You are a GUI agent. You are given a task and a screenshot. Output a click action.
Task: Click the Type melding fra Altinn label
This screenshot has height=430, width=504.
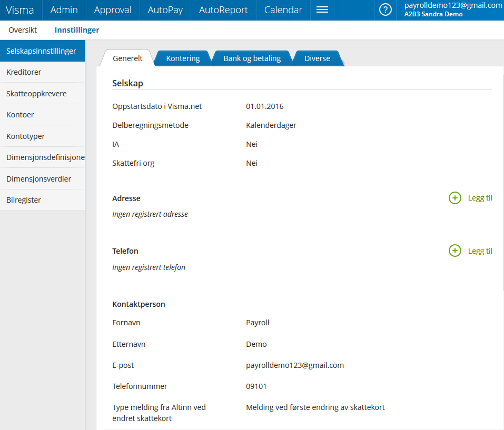point(159,413)
